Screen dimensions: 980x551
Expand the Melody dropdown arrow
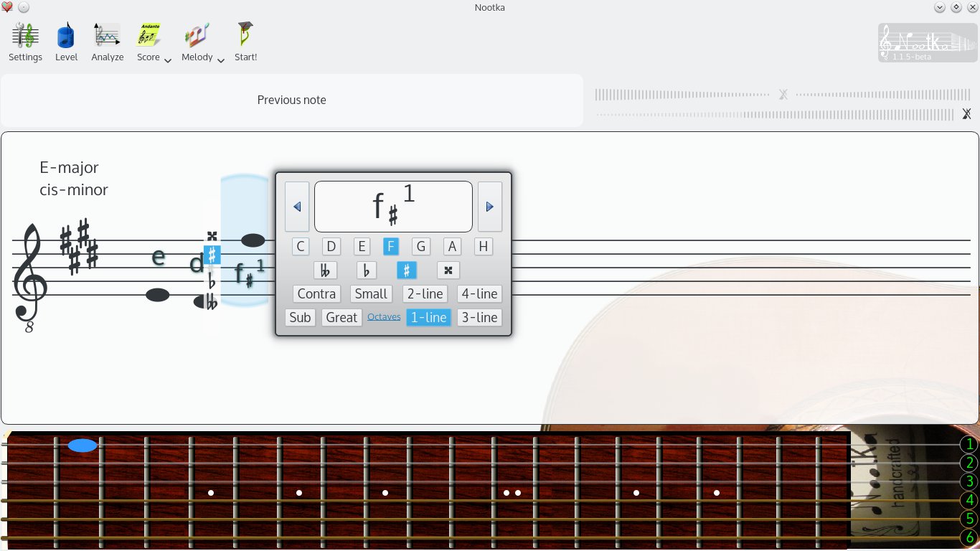pyautogui.click(x=221, y=61)
